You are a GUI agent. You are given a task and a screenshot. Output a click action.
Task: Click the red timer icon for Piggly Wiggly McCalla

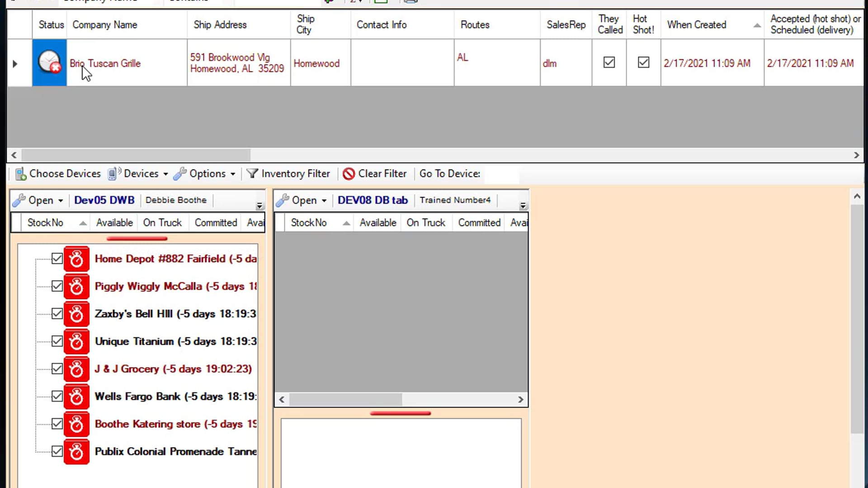[76, 286]
